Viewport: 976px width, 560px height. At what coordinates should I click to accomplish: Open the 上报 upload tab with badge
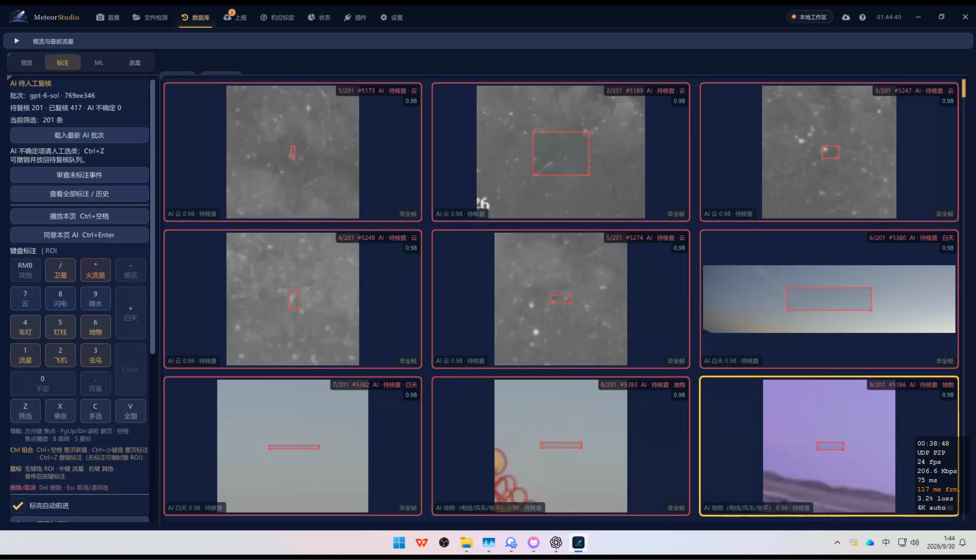235,17
